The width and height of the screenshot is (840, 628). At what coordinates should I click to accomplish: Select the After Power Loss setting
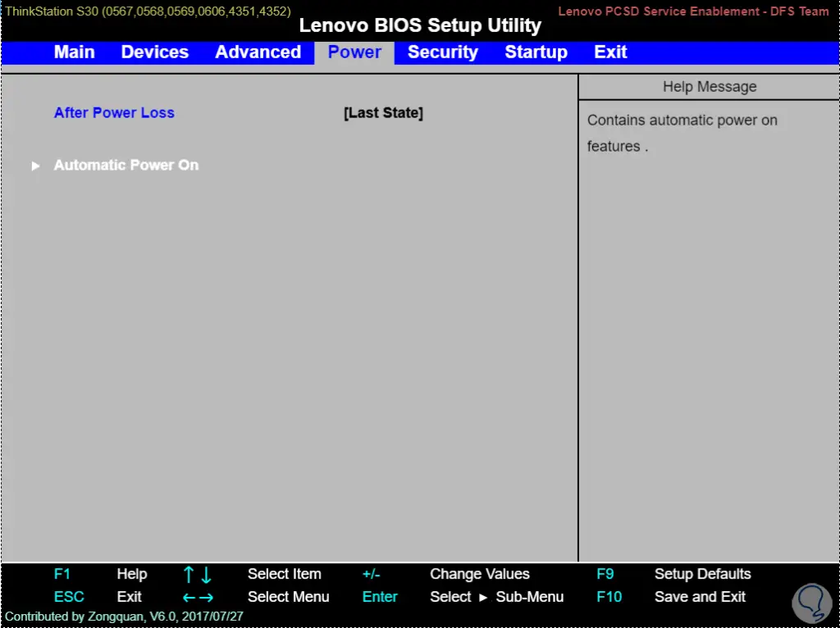pos(114,113)
